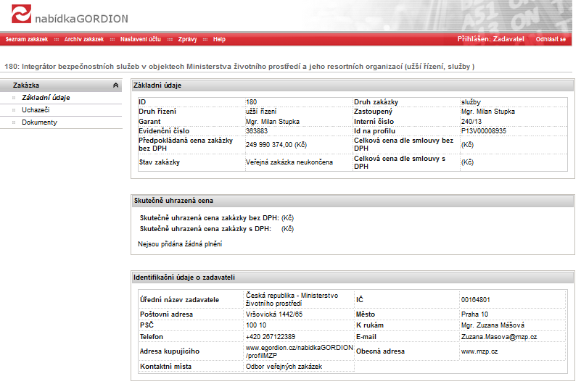581x392 pixels.
Task: Open the Zprávy menu item
Action: click(188, 39)
